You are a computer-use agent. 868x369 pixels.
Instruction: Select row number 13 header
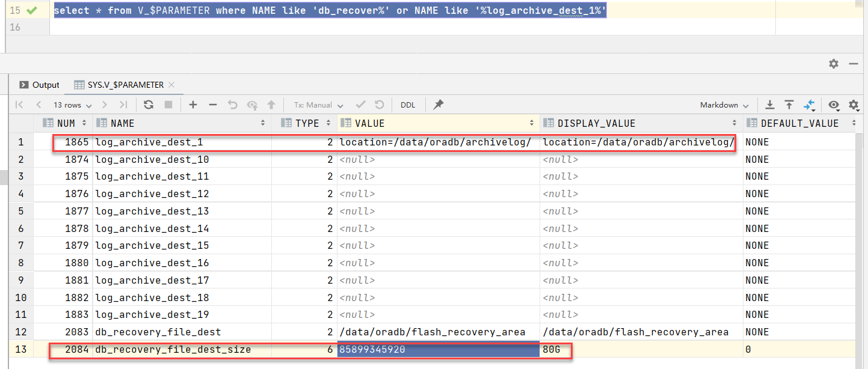[20, 349]
